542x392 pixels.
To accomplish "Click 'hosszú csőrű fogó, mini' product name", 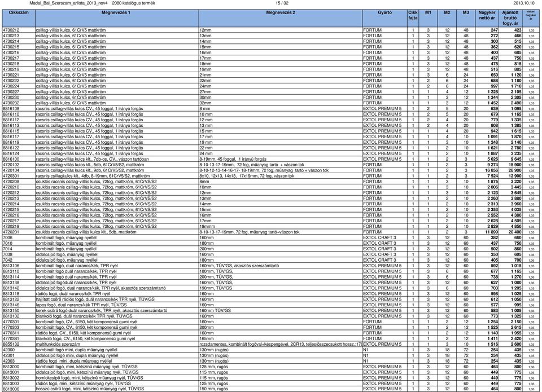I will (x=90, y=389).
